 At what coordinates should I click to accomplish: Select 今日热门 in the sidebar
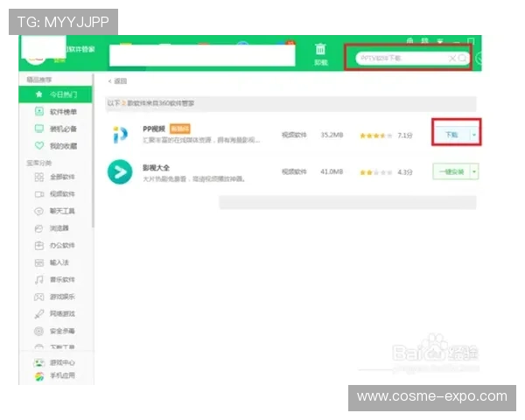coord(56,94)
